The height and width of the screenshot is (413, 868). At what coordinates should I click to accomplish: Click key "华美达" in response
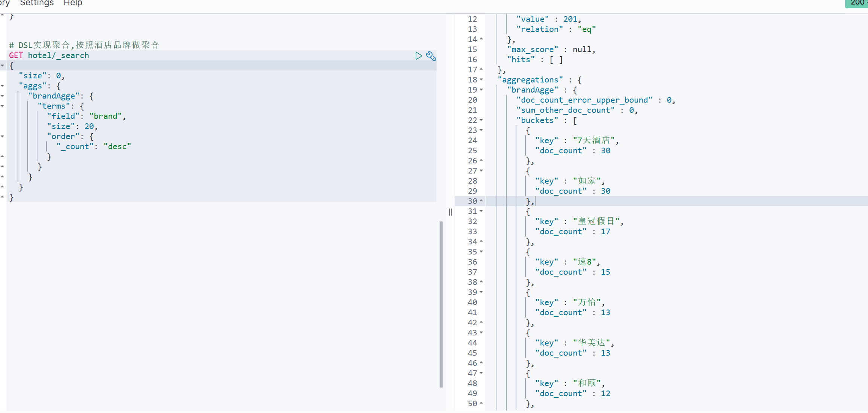click(x=592, y=343)
